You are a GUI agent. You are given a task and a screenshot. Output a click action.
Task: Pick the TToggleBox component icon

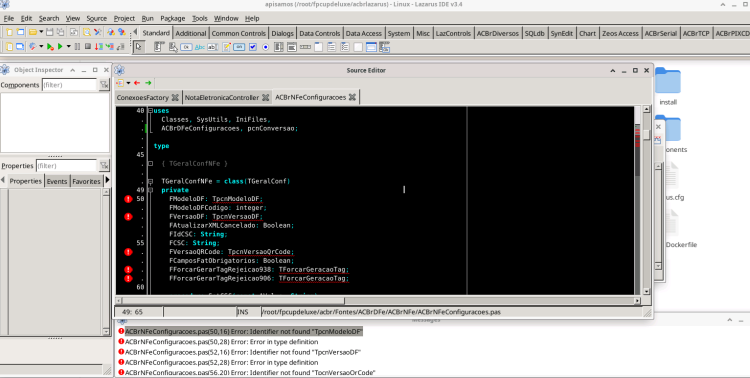(239, 47)
